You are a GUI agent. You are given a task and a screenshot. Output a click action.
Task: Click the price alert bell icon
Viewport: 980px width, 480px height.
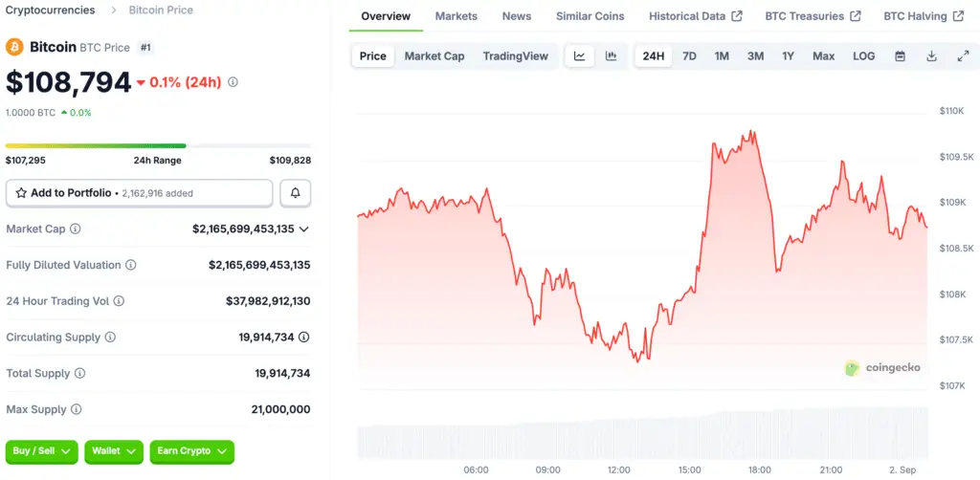(x=295, y=193)
